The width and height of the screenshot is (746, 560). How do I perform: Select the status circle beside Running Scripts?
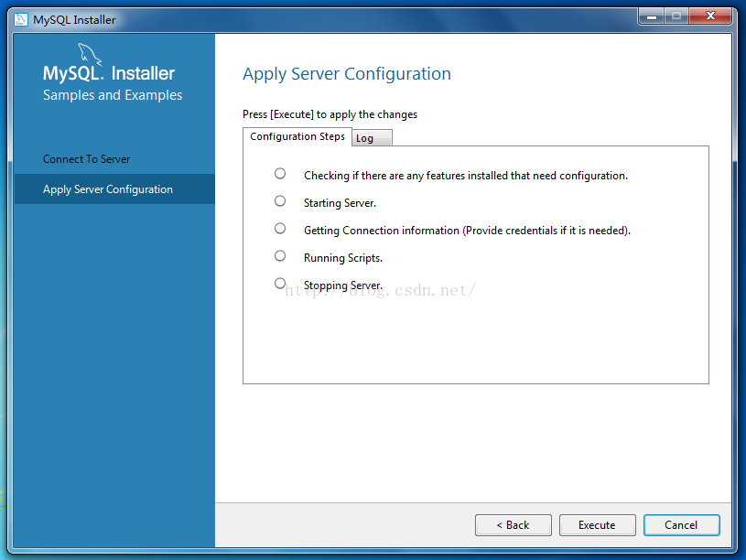pyautogui.click(x=280, y=256)
